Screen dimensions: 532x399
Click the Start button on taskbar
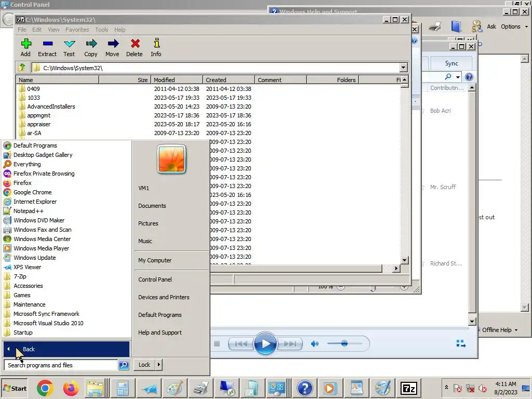[15, 389]
